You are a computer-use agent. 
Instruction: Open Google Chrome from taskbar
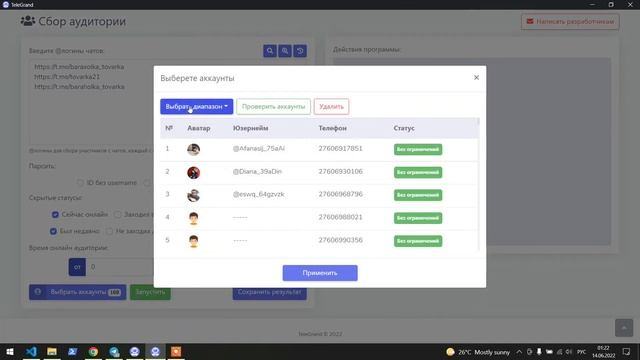pyautogui.click(x=93, y=351)
